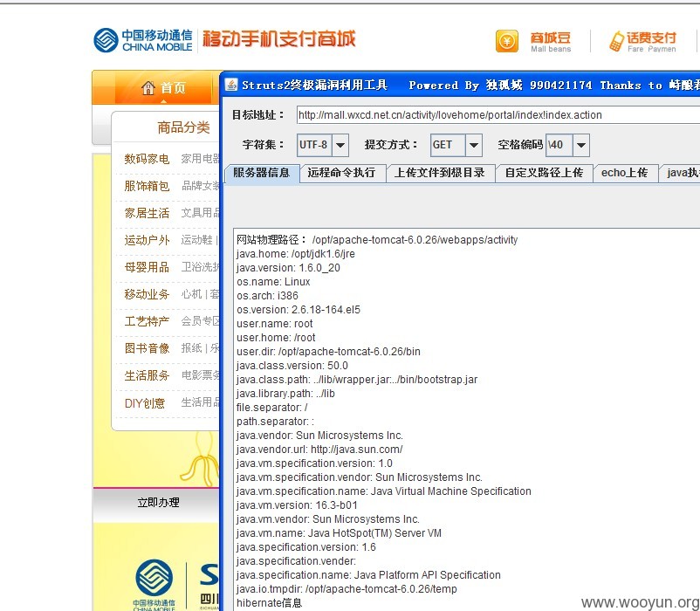Click the java.specification.name line
This screenshot has height=611, width=700.
point(368,575)
